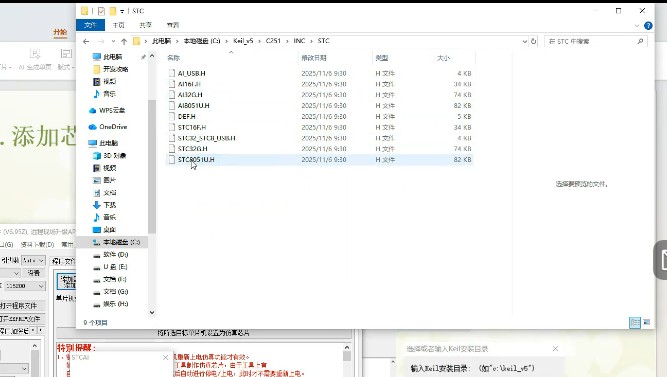This screenshot has width=667, height=377.
Task: Refresh the STC folder address bar
Action: 533,41
